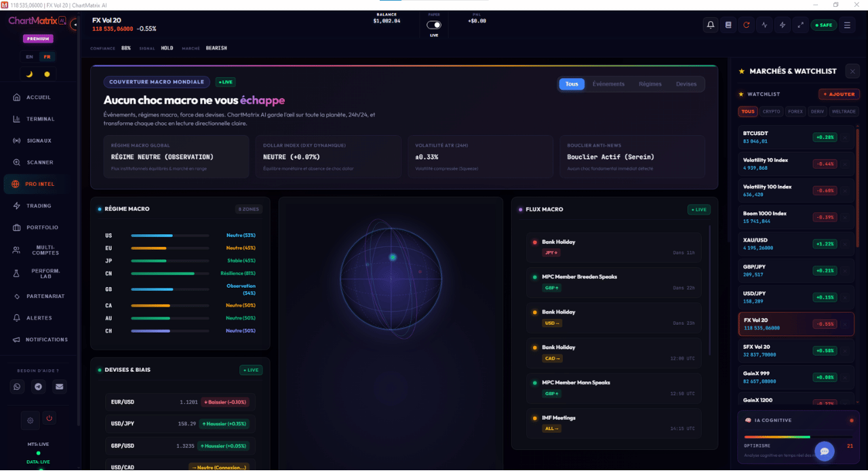
Task: Click the Flux Macro panel scrollbar
Action: [709, 289]
